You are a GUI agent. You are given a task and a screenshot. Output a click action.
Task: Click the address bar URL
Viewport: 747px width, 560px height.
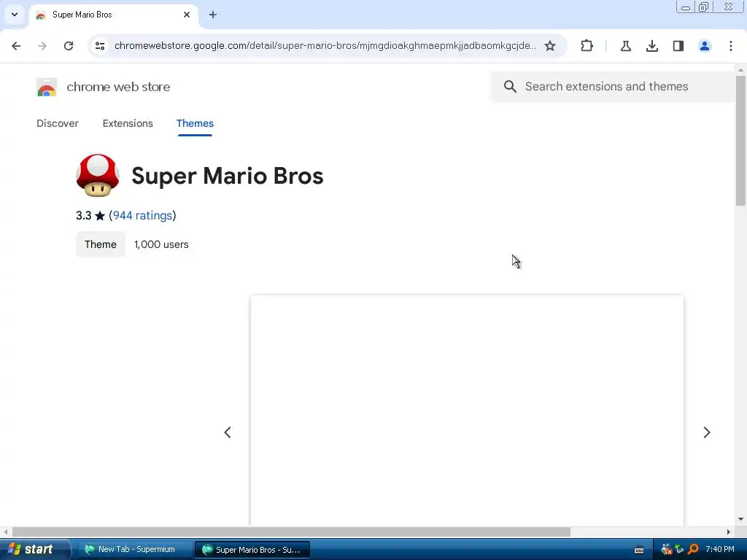pyautogui.click(x=325, y=46)
